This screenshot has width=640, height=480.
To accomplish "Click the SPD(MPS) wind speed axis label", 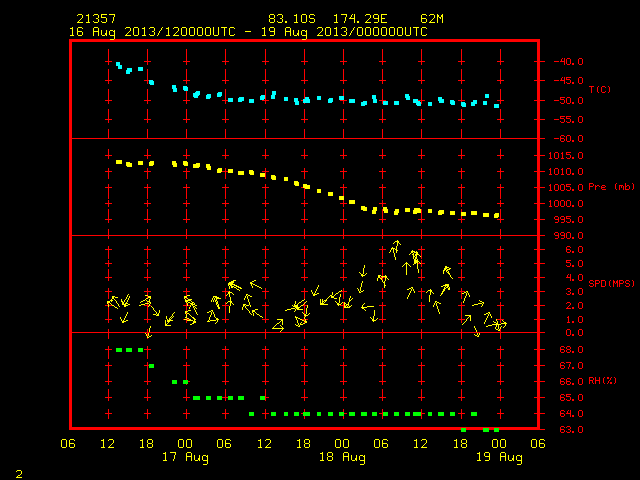I will click(x=611, y=283).
